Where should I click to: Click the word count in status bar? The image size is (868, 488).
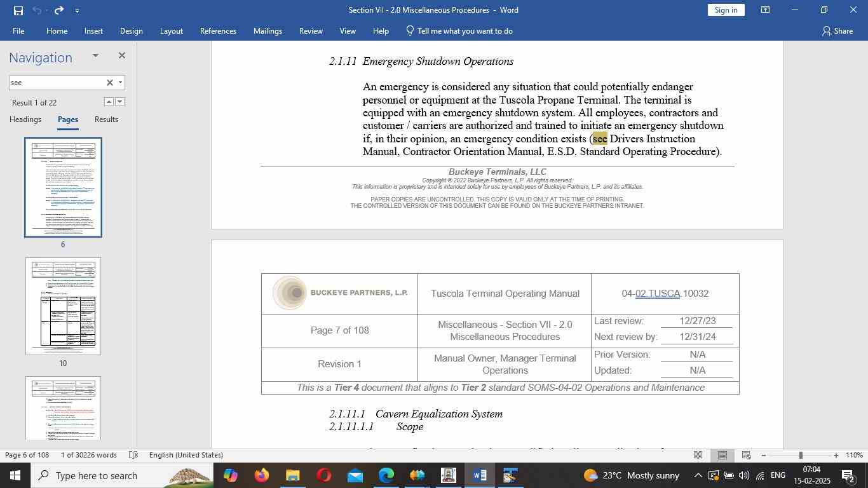pos(88,455)
